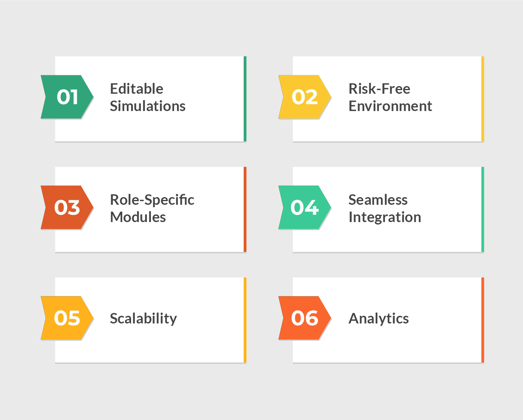
Task: Open the Editable Simulations label
Action: pyautogui.click(x=148, y=97)
